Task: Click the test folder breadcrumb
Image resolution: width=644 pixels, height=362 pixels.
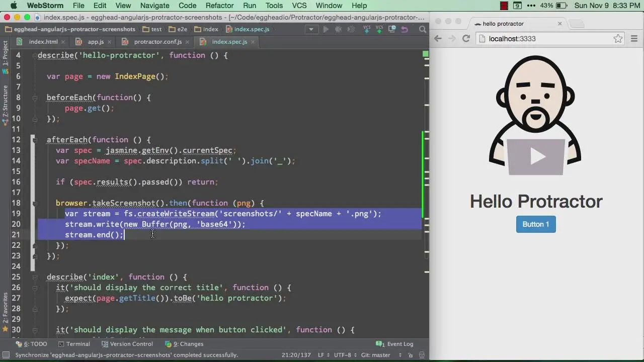Action: [152, 29]
